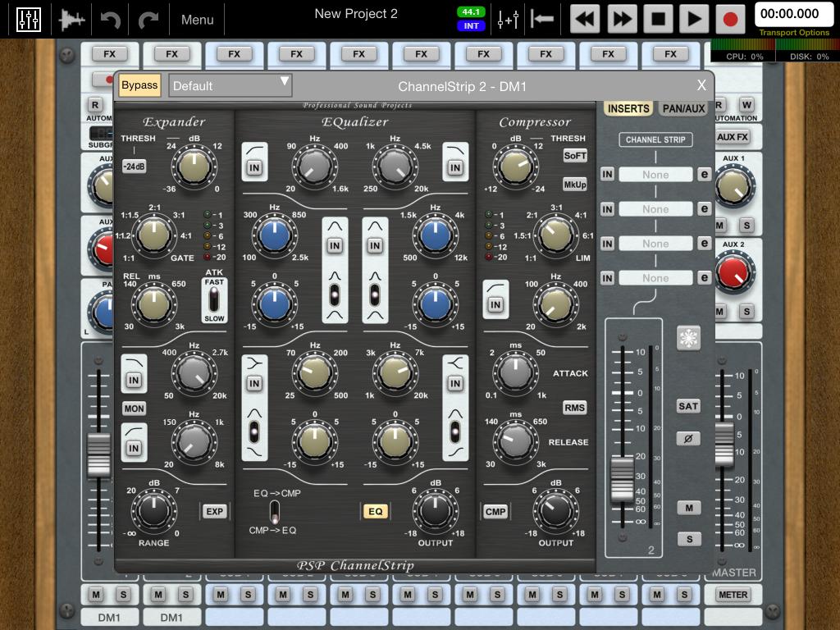Enable the EXP expander button
The image size is (840, 630).
click(x=214, y=512)
